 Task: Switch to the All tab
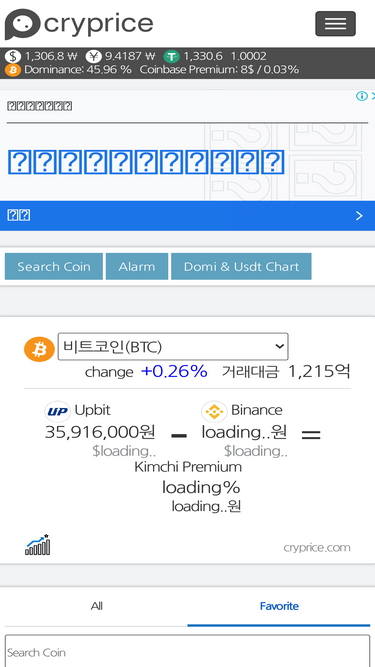point(97,606)
